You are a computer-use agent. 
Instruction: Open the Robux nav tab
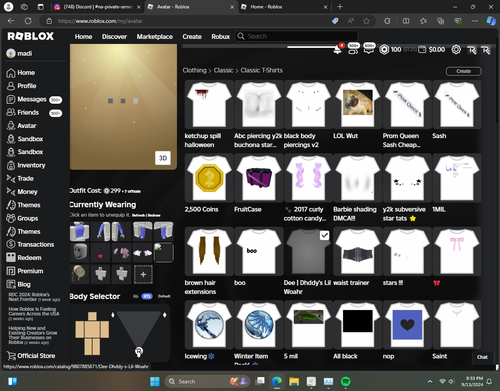pos(221,36)
